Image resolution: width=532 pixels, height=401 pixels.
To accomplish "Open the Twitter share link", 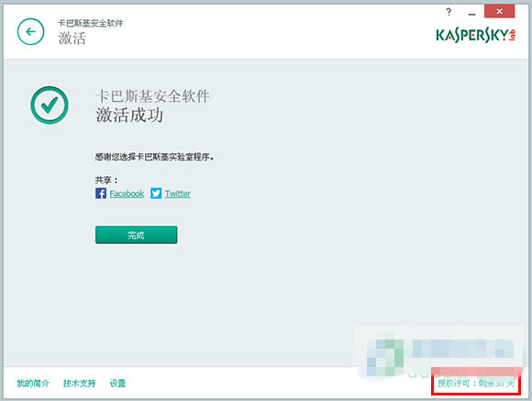I will pyautogui.click(x=178, y=194).
